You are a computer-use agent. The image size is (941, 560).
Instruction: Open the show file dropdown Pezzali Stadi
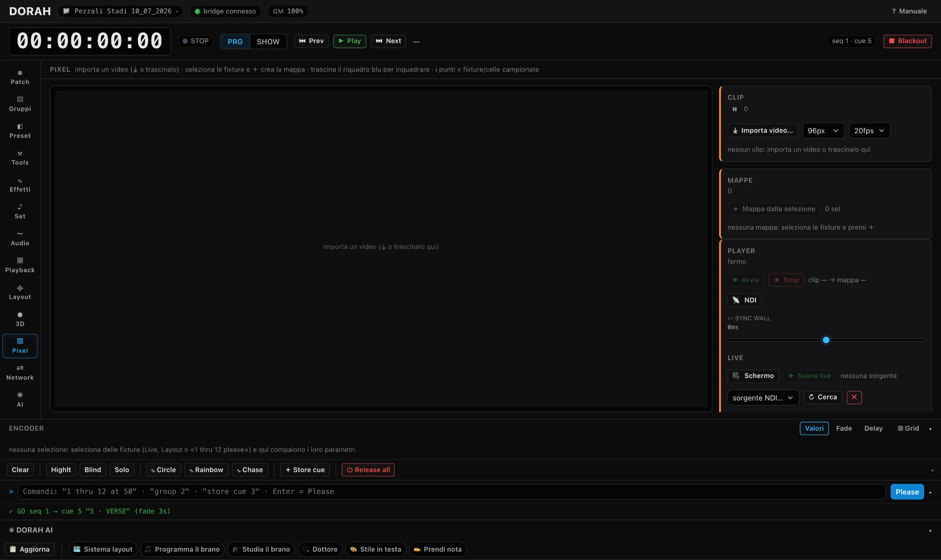[x=120, y=11]
